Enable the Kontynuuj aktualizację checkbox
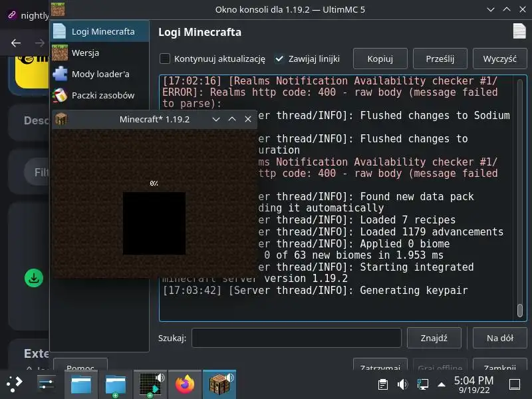Viewport: 532px width, 399px height. (x=165, y=59)
